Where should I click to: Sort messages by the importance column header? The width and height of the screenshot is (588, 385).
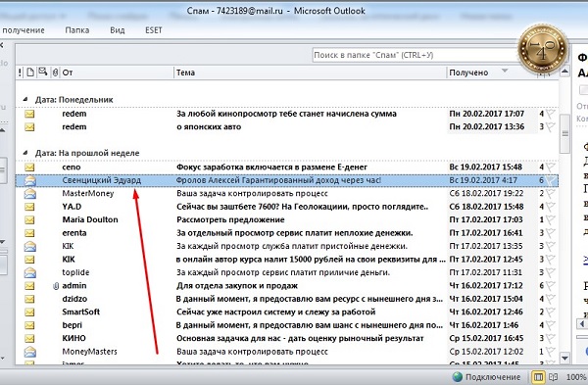(x=20, y=72)
